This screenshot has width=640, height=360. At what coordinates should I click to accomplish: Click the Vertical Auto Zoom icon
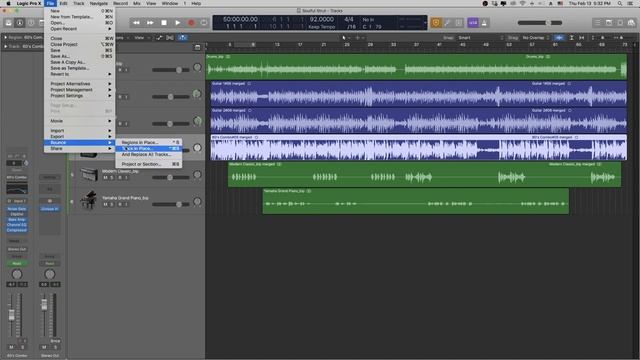point(571,38)
